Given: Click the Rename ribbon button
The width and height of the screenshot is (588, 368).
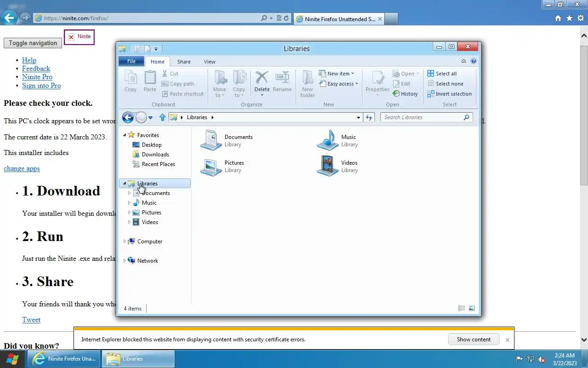Looking at the screenshot, I should 282,82.
